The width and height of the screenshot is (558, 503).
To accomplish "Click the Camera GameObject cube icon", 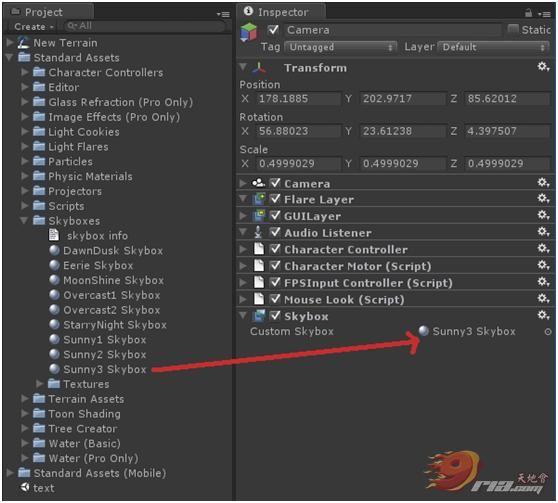I will 248,32.
